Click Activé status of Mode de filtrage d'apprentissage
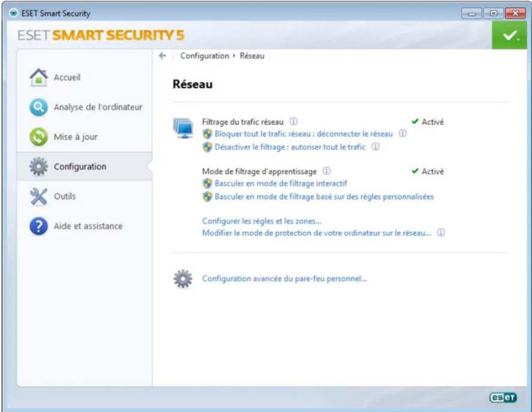Screen dimensions: 532x412 pyautogui.click(x=428, y=171)
